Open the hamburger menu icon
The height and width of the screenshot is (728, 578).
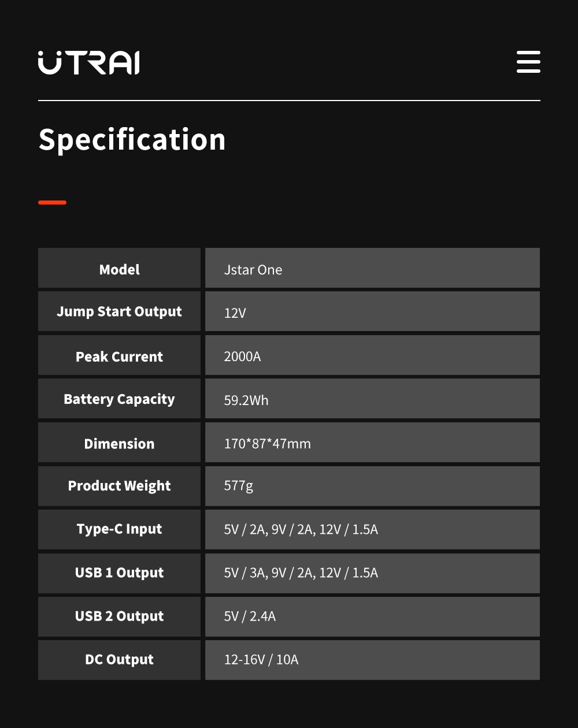point(528,62)
